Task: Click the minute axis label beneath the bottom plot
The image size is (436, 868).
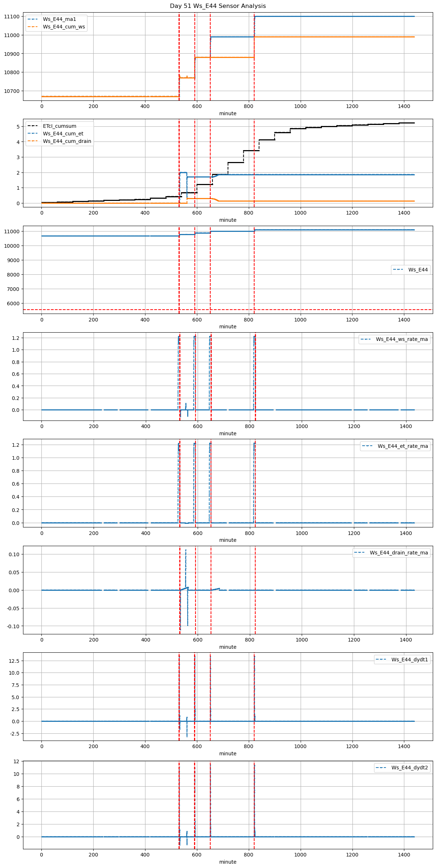Action: [228, 862]
